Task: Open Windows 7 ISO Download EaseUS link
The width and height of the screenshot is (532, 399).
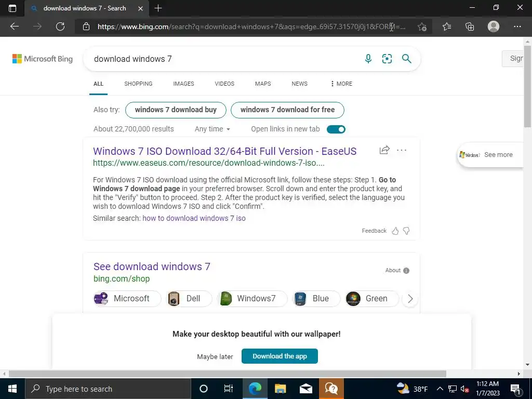Action: pyautogui.click(x=224, y=151)
